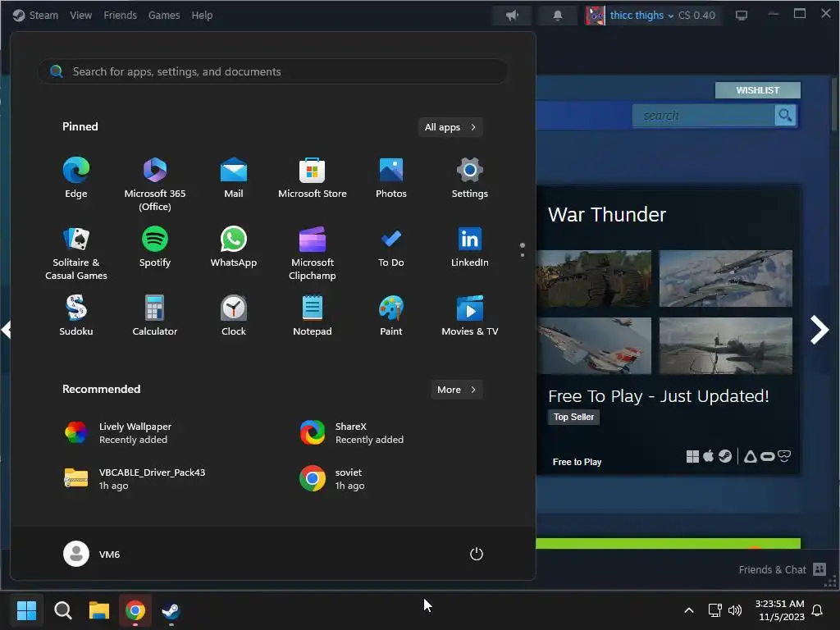The height and width of the screenshot is (630, 840).
Task: Open the power options button
Action: [477, 554]
